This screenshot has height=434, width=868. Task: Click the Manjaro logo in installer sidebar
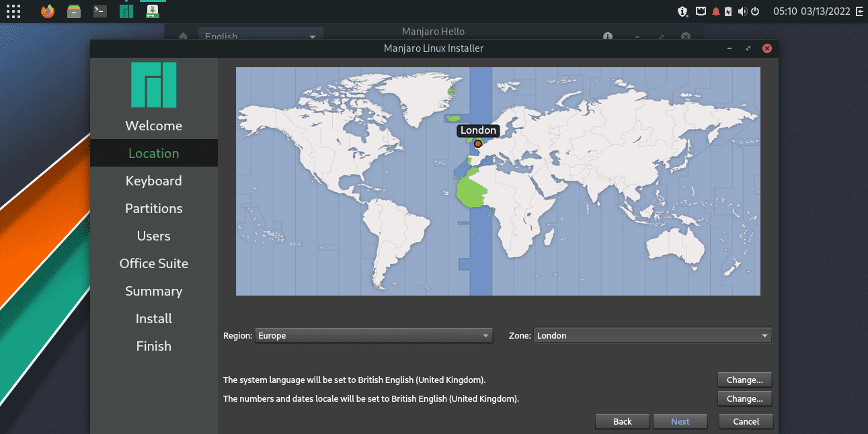(x=154, y=85)
